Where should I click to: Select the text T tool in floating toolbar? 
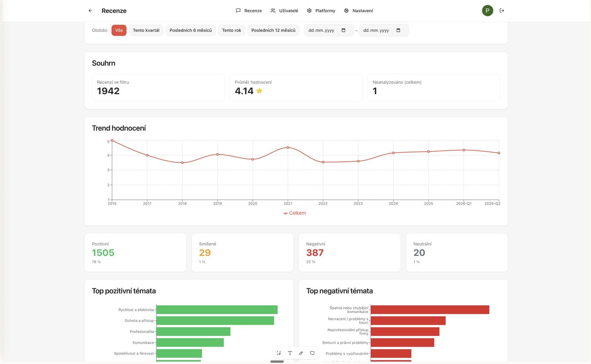pyautogui.click(x=290, y=353)
